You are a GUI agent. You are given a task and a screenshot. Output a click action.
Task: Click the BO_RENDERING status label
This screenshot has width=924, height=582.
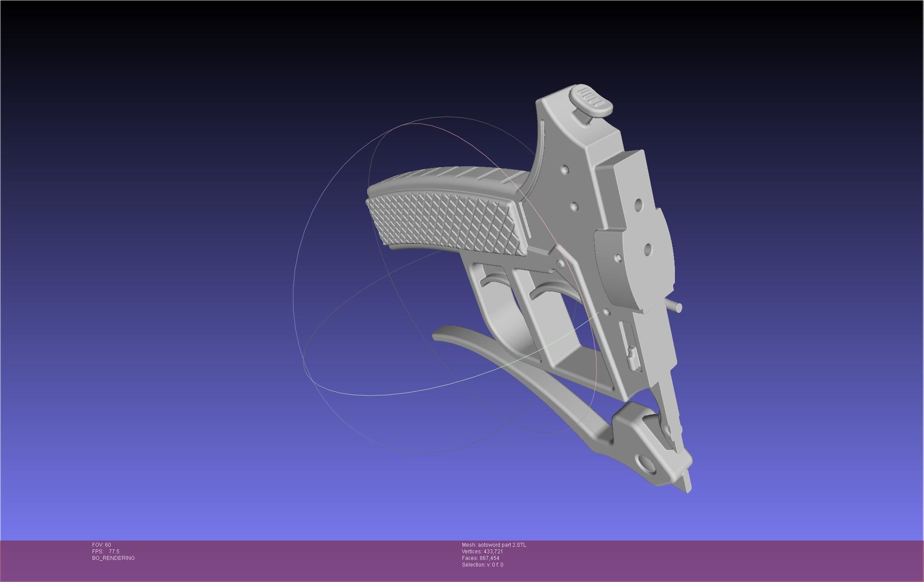pos(113,558)
